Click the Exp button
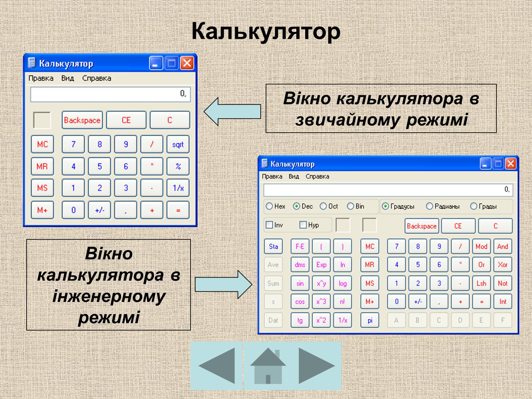The image size is (532, 399). tap(321, 265)
